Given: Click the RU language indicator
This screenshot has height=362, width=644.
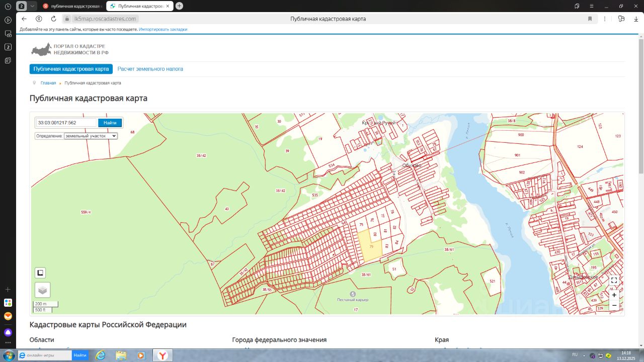Looking at the screenshot, I should [575, 354].
